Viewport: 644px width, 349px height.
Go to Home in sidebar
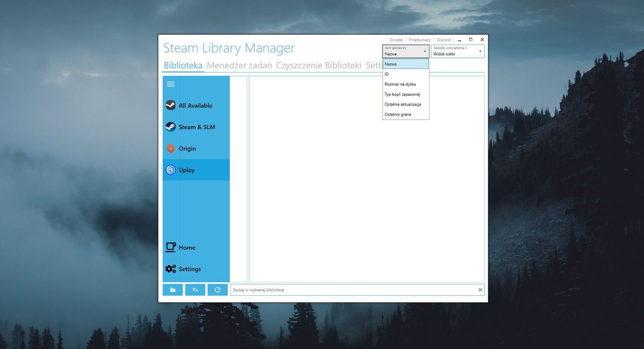click(196, 248)
